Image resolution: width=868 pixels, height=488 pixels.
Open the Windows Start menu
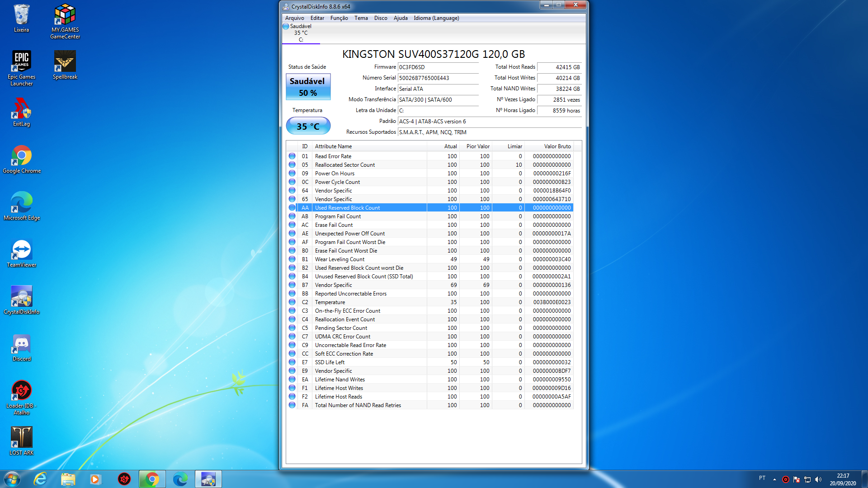pyautogui.click(x=12, y=479)
